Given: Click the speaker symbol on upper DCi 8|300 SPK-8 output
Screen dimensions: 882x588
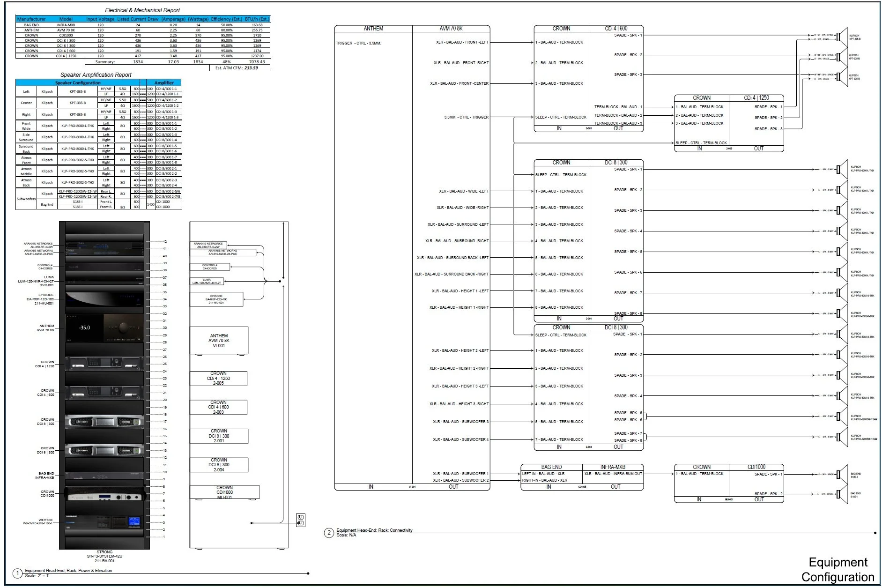Looking at the screenshot, I should (842, 313).
